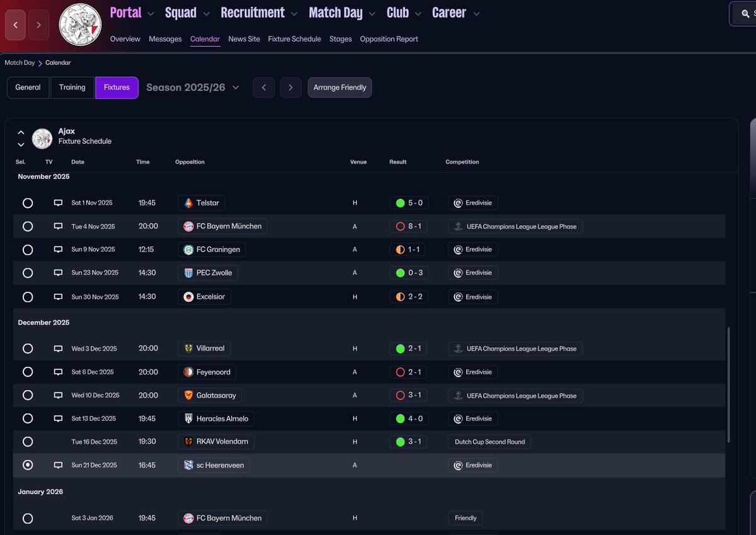The width and height of the screenshot is (756, 535).
Task: Open the News Site tab
Action: pos(244,39)
